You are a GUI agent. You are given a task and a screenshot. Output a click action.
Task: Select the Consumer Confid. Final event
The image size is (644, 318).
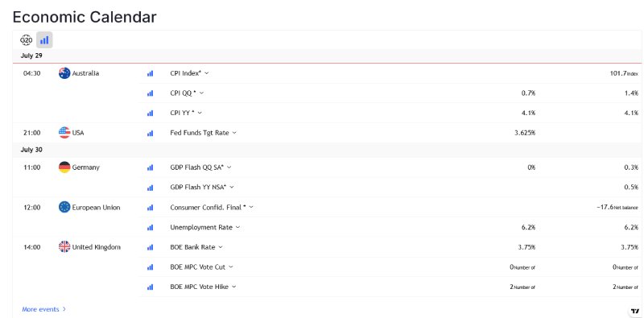click(x=208, y=208)
